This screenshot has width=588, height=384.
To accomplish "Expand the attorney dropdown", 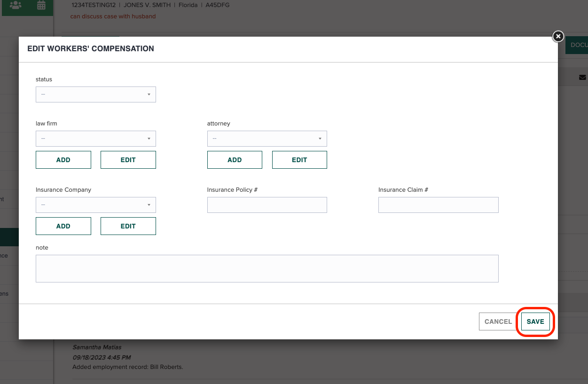I will [267, 139].
